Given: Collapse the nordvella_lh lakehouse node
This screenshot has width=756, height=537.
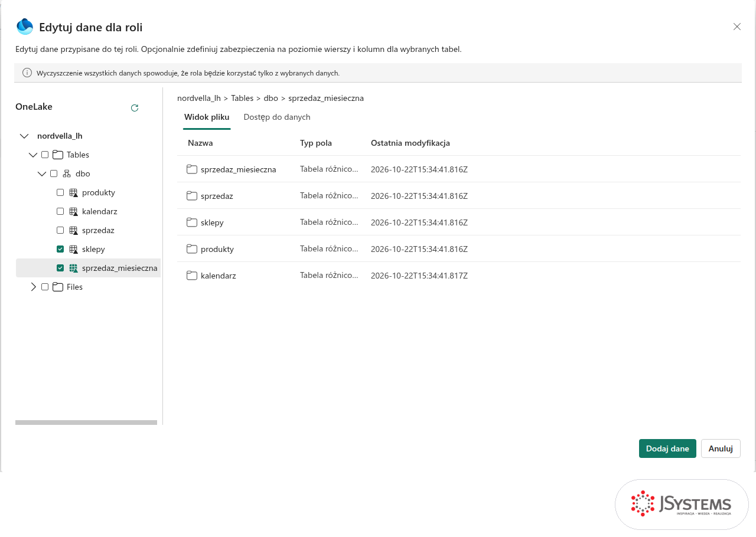Looking at the screenshot, I should tap(24, 136).
